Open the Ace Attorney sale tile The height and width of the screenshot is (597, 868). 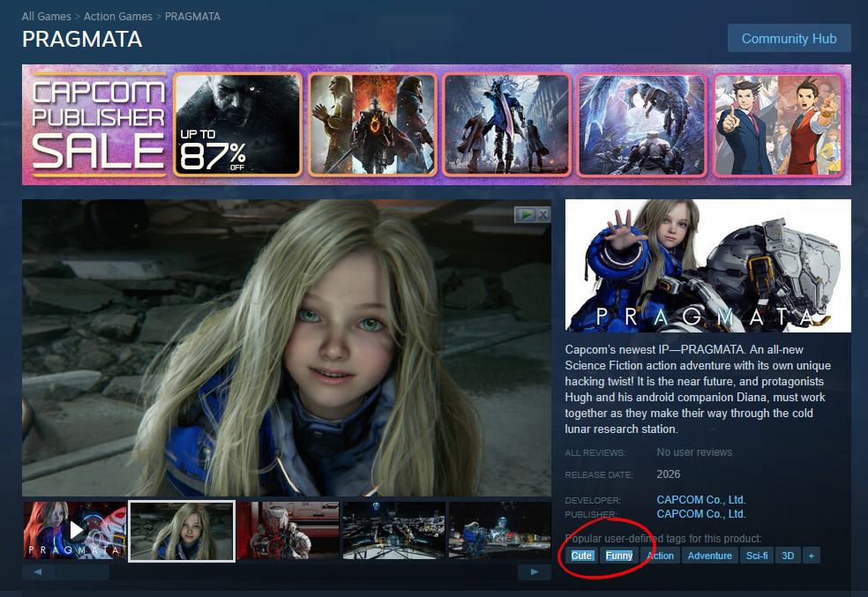(778, 125)
